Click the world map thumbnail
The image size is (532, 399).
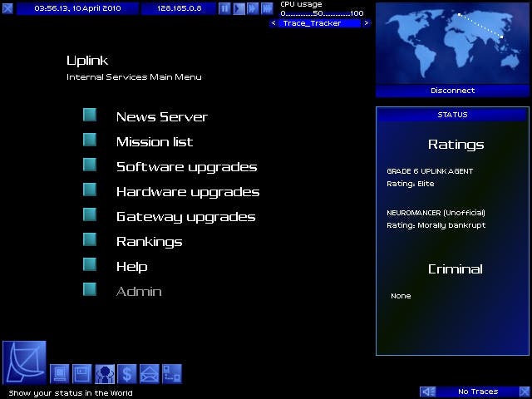tap(452, 43)
